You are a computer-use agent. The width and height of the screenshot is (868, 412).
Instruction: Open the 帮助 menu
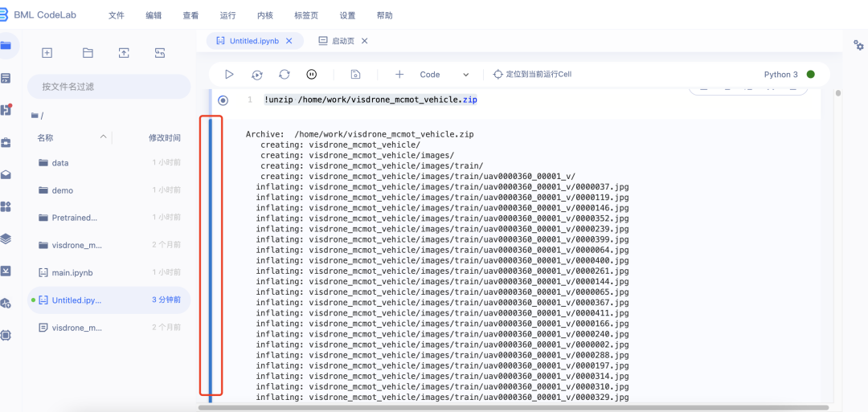tap(384, 15)
